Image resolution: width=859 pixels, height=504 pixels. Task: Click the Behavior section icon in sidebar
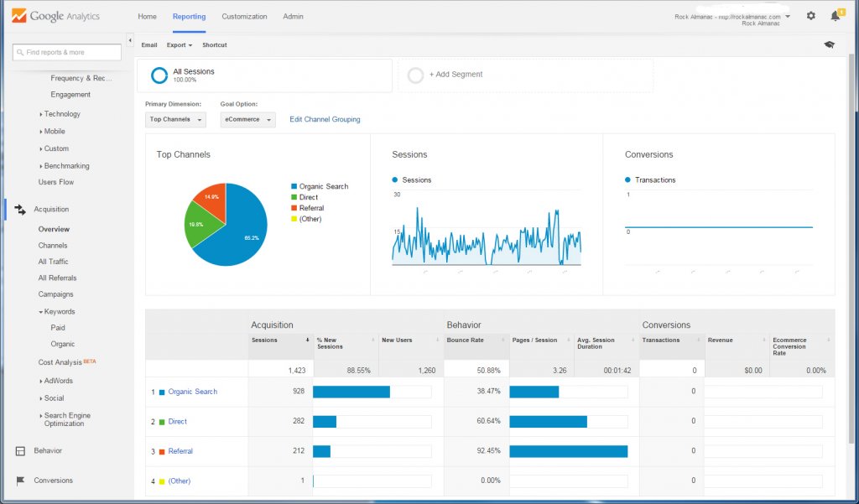tap(20, 451)
